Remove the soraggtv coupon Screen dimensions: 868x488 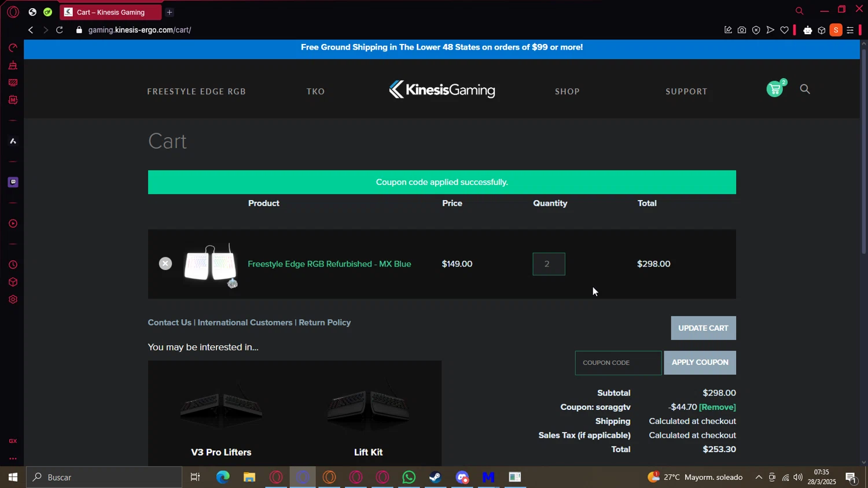(718, 407)
